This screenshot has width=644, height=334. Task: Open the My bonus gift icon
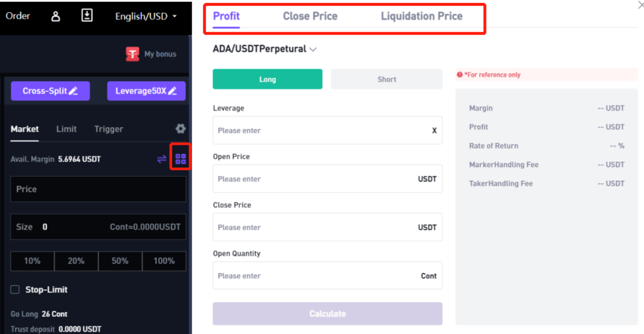click(x=132, y=54)
